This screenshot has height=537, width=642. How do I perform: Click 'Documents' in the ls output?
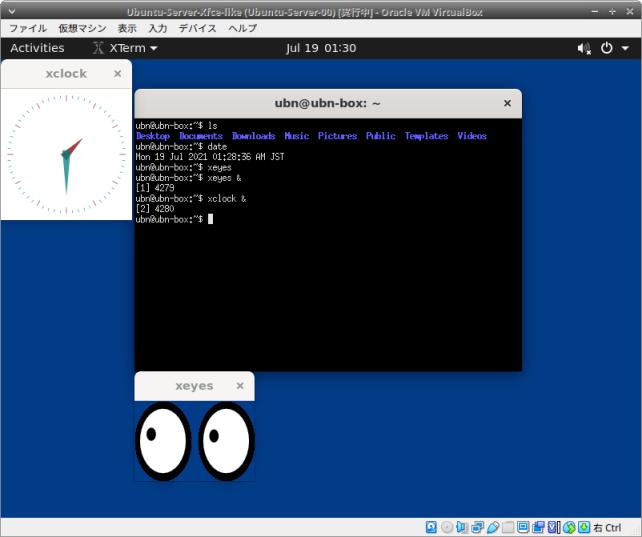point(201,136)
